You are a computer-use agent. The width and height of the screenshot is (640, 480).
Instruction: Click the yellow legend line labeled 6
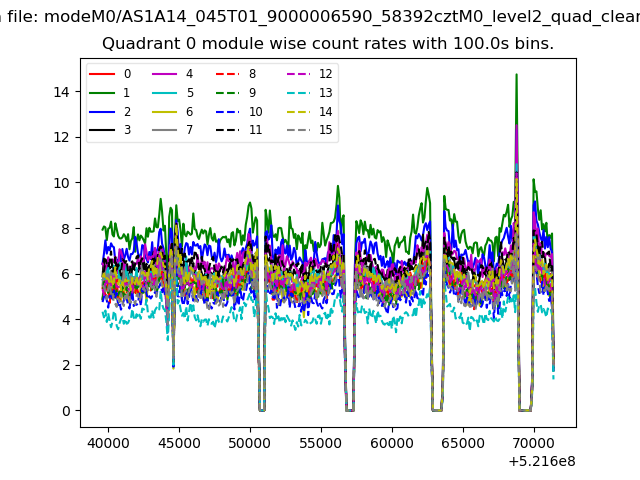click(x=164, y=111)
